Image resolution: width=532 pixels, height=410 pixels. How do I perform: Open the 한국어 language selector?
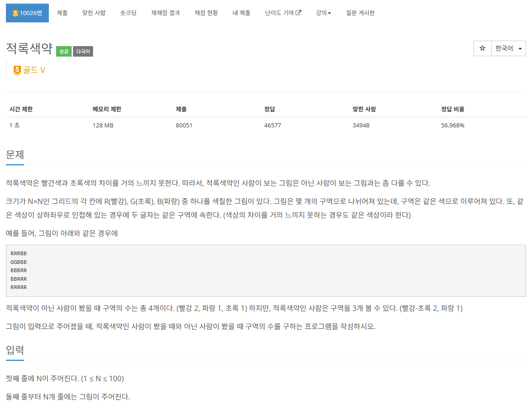[505, 48]
